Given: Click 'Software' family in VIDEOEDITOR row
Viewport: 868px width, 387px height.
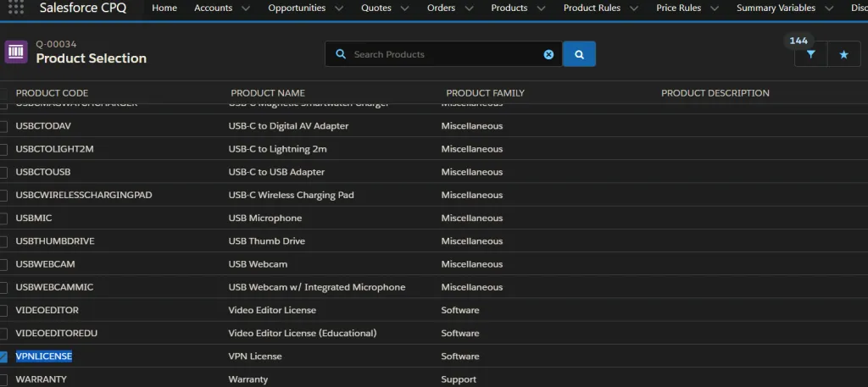Looking at the screenshot, I should [x=460, y=310].
